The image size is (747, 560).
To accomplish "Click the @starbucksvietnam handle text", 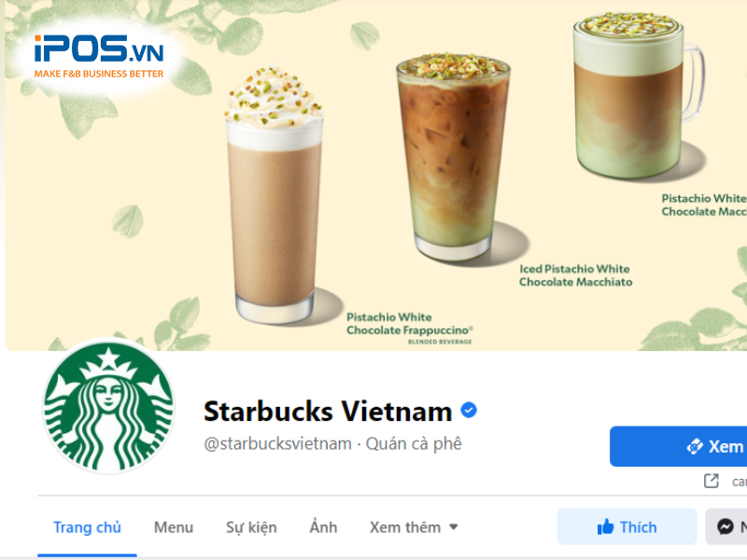I will tap(277, 444).
